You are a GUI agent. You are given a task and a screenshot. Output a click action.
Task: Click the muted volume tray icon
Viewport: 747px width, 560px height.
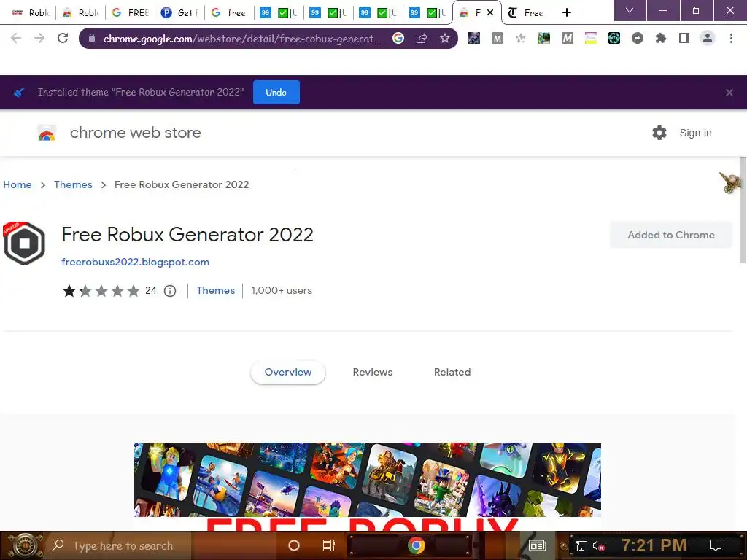click(598, 545)
